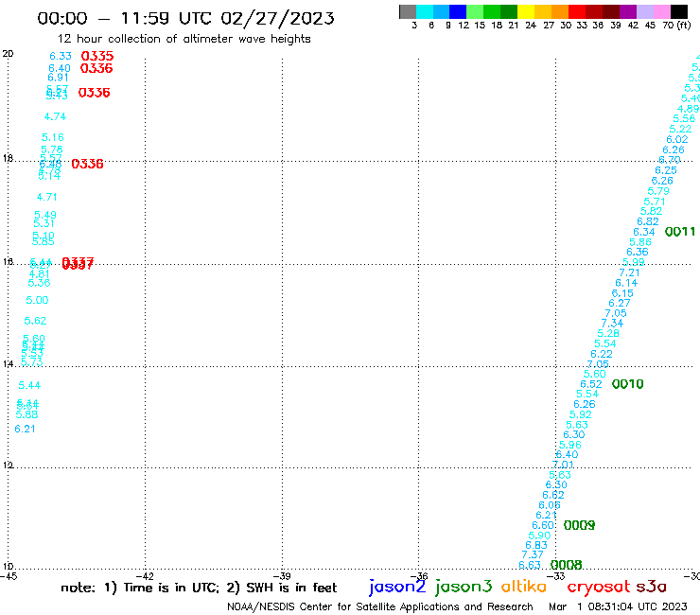
Task: Click the wave height value 5.96
Action: point(570,445)
